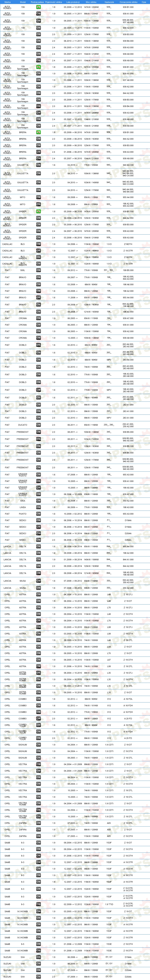This screenshot has width=150, height=980.
Task: Click ON icon in GIULIETTA 125kW / 170KM row
Action: (38, 190)
